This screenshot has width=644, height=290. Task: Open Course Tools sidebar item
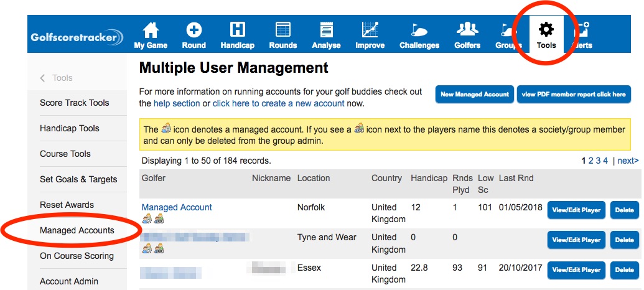[x=65, y=154]
